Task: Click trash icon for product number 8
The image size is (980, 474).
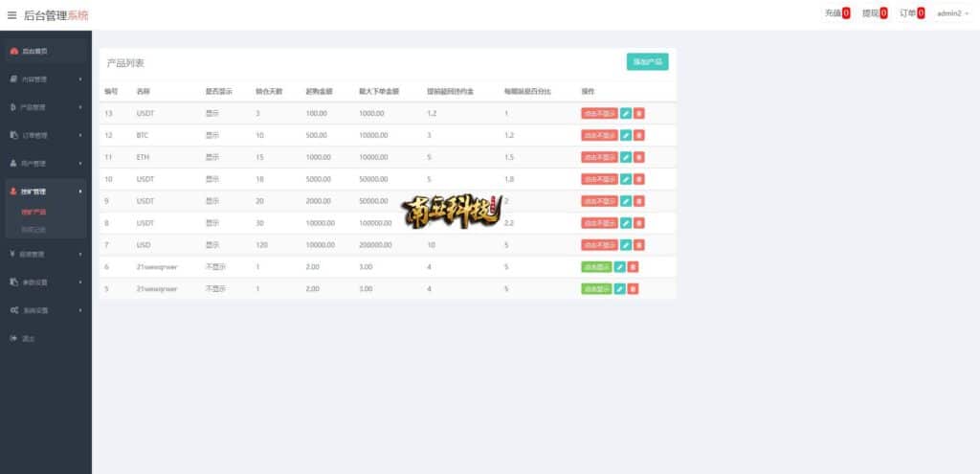Action: point(638,222)
